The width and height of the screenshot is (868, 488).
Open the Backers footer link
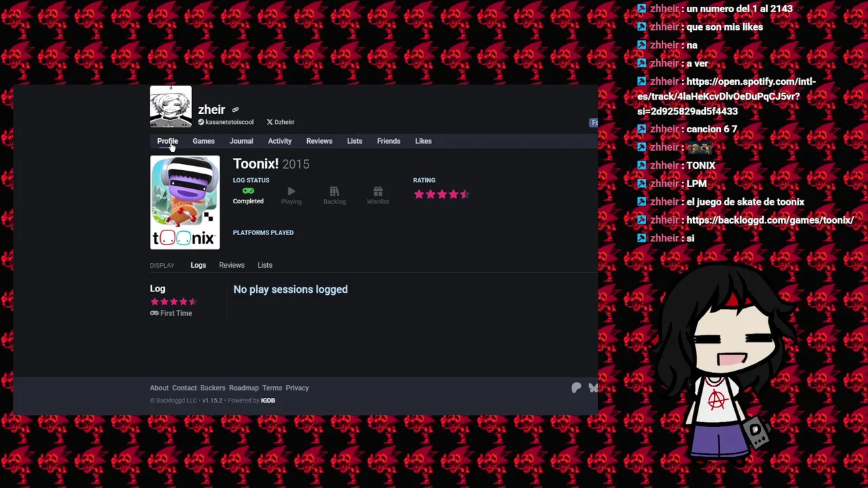point(212,388)
